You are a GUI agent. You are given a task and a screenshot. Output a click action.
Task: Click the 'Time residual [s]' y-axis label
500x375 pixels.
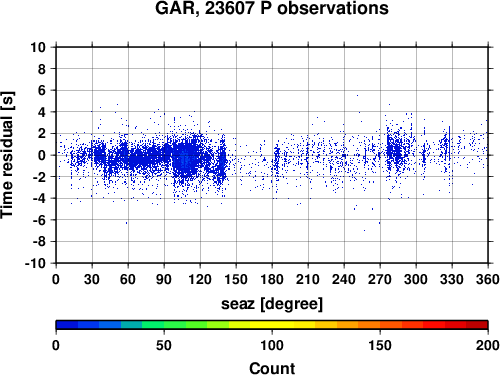tap(7, 155)
